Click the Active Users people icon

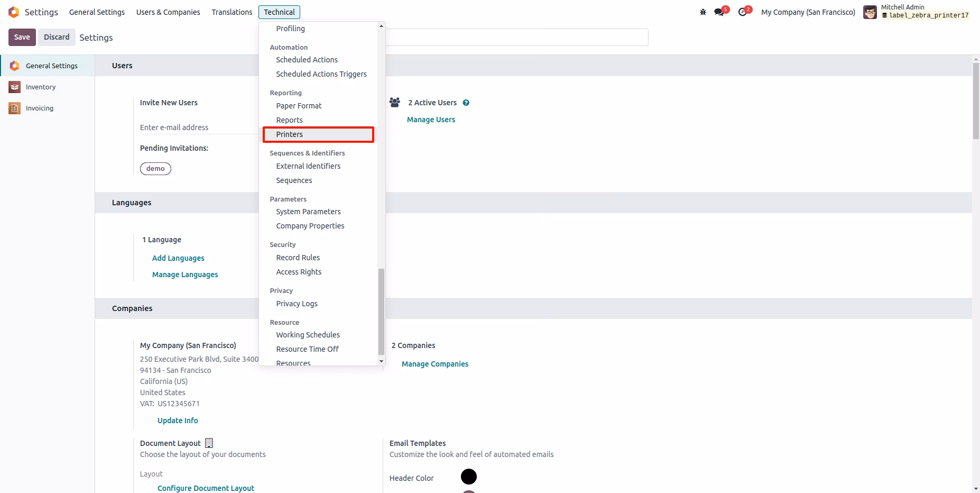[395, 102]
